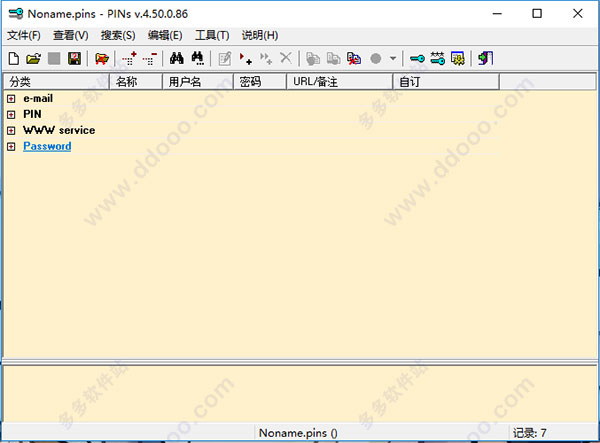Screen dimensions: 600x443
Task: Sort by the 用户名 column header
Action: [198, 82]
